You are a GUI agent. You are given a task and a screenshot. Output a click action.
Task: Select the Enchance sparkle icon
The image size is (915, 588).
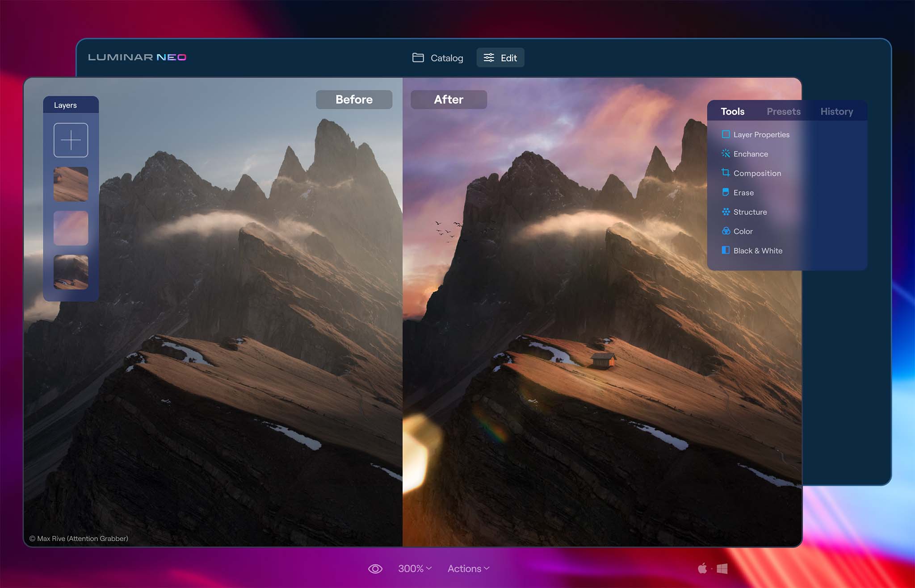726,154
